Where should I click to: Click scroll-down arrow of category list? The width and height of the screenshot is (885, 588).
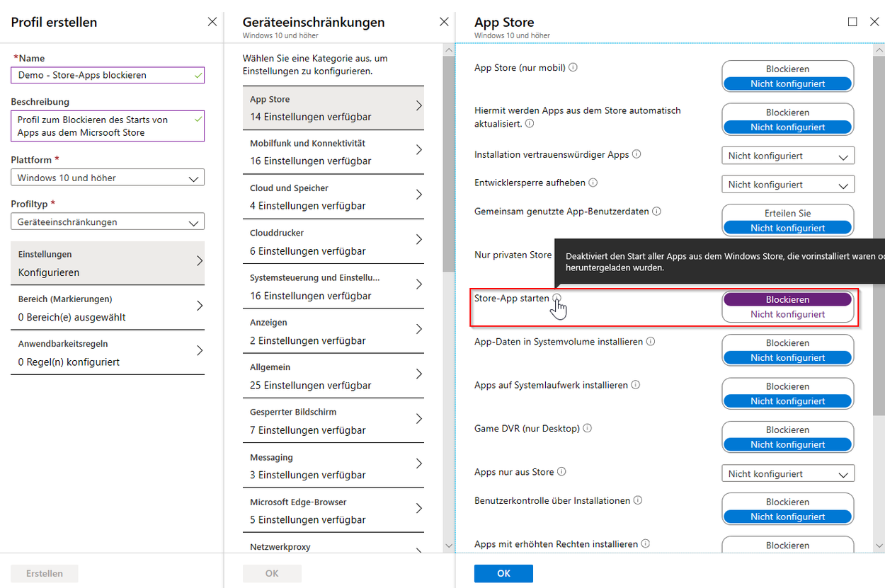(447, 546)
